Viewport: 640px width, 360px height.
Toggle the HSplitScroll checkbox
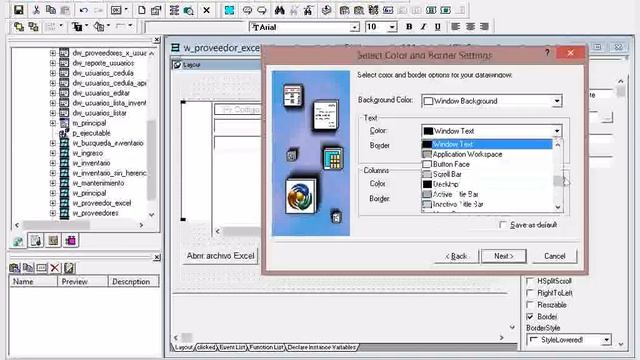point(530,281)
